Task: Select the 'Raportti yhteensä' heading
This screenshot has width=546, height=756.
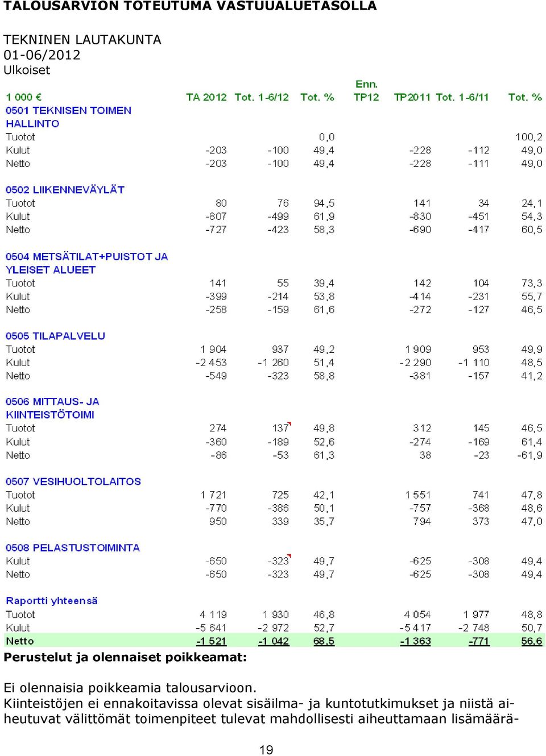Action: 52,601
